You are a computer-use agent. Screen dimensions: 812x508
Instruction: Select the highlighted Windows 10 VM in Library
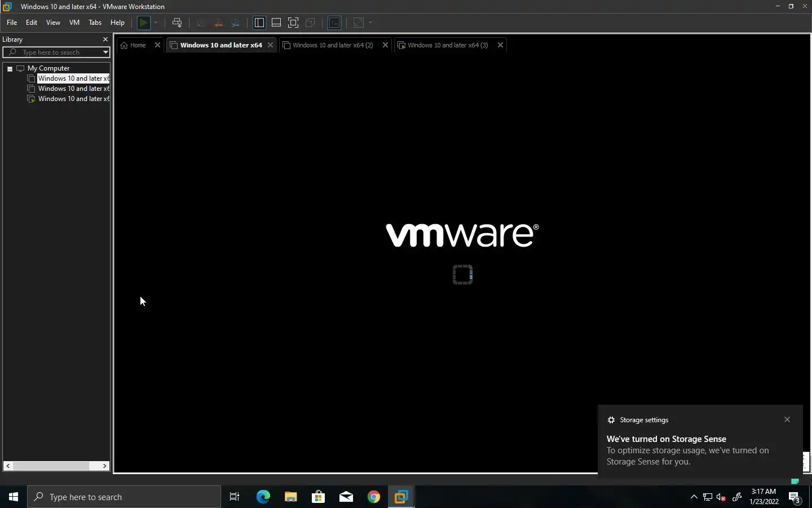click(x=73, y=78)
